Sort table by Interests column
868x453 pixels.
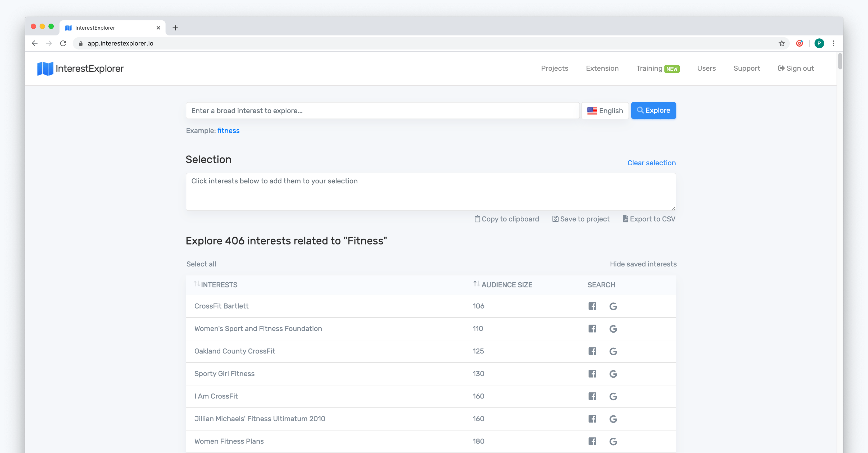[215, 285]
